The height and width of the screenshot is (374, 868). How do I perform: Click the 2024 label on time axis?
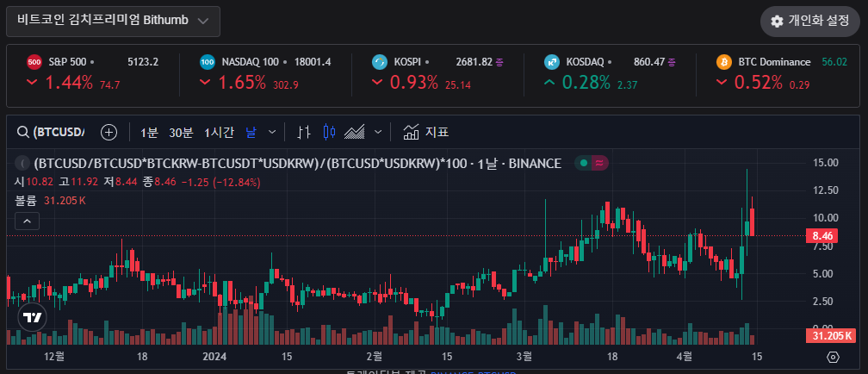(x=214, y=356)
